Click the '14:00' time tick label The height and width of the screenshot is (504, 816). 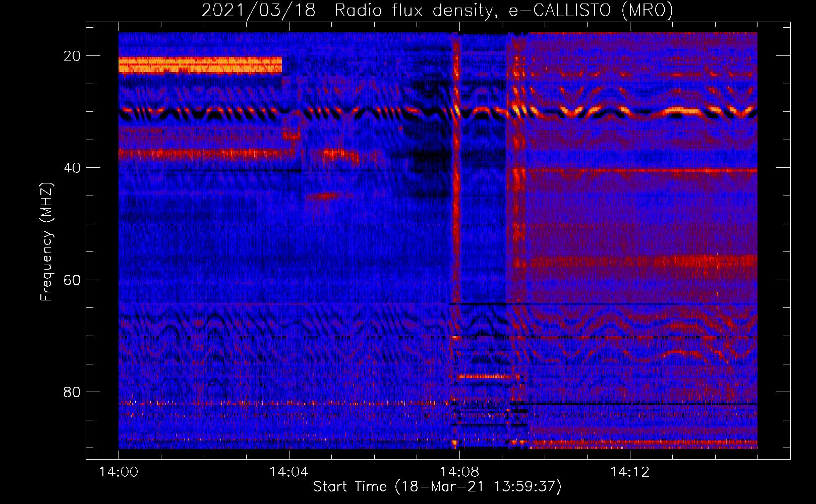[x=119, y=472]
